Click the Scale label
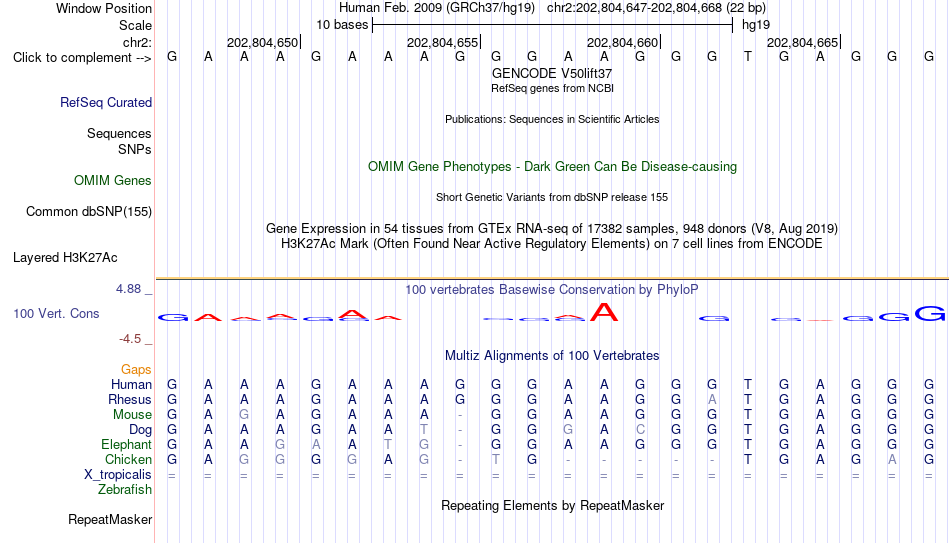Viewport: 950px width, 543px height. (136, 25)
